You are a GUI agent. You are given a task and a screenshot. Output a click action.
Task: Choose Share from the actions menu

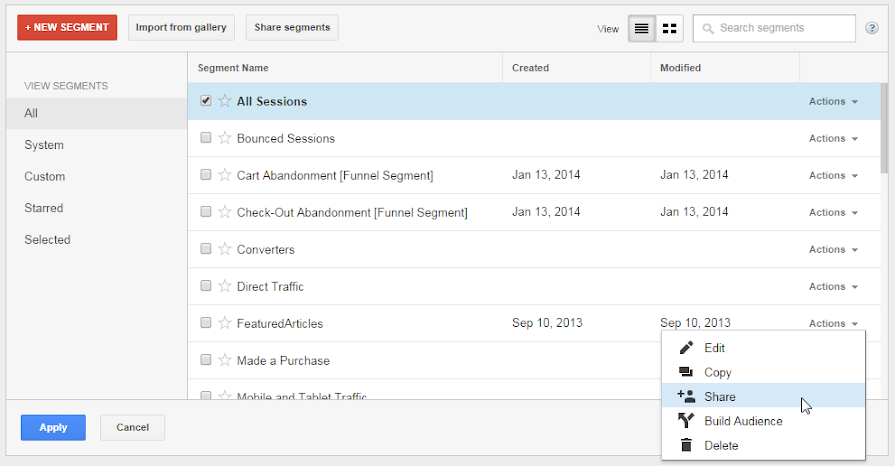(x=720, y=397)
